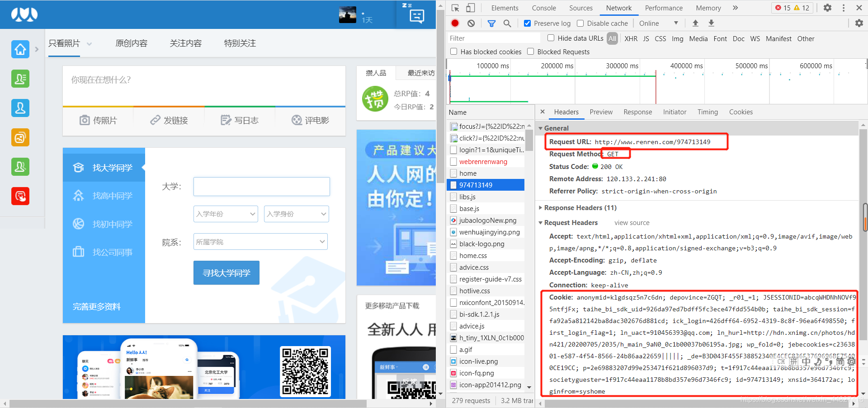Screen dimensions: 868x408
Task: Toggle Preserve log checkbox
Action: [x=527, y=23]
